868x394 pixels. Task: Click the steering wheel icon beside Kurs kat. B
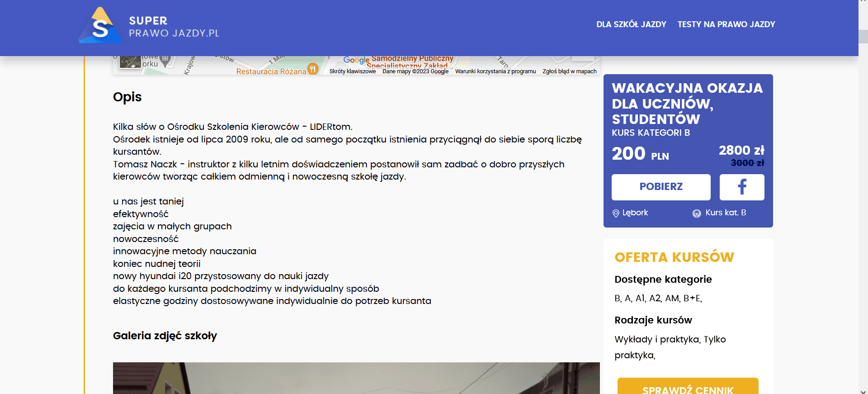697,213
